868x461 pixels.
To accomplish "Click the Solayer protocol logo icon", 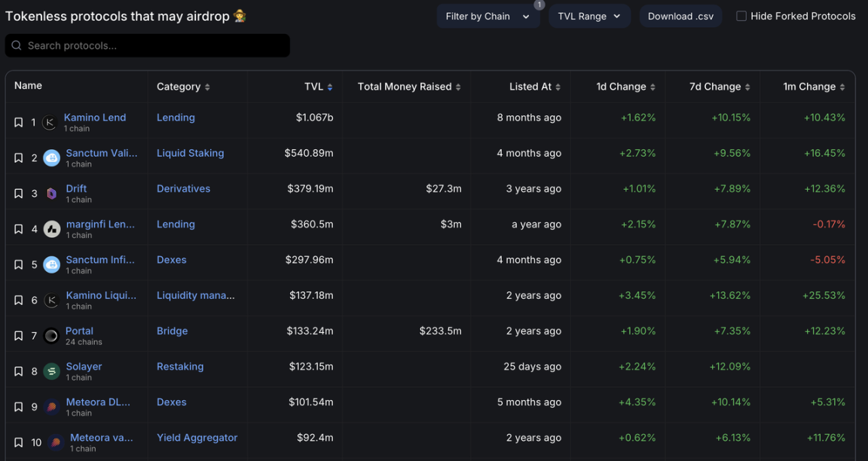I will pos(51,371).
